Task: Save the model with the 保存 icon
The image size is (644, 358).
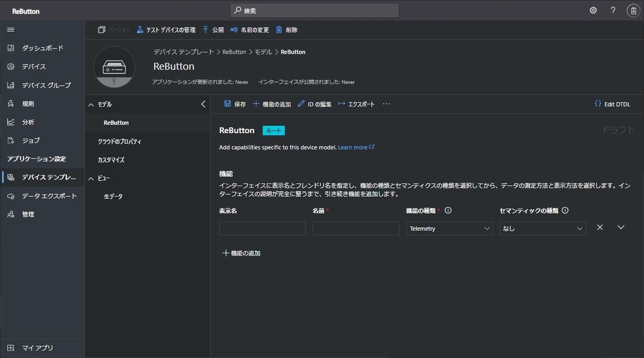Action: [235, 104]
